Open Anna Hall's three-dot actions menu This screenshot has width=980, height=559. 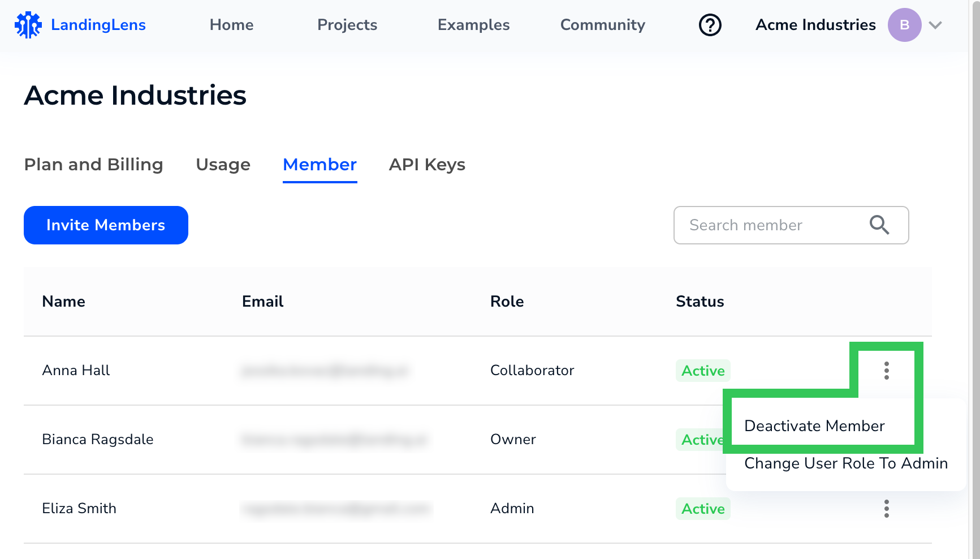pyautogui.click(x=887, y=371)
